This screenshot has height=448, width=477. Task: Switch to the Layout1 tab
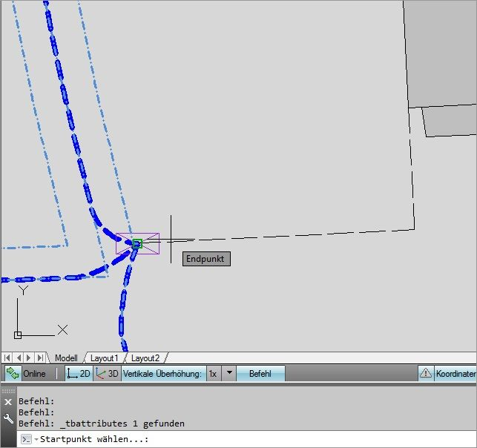[x=104, y=358]
